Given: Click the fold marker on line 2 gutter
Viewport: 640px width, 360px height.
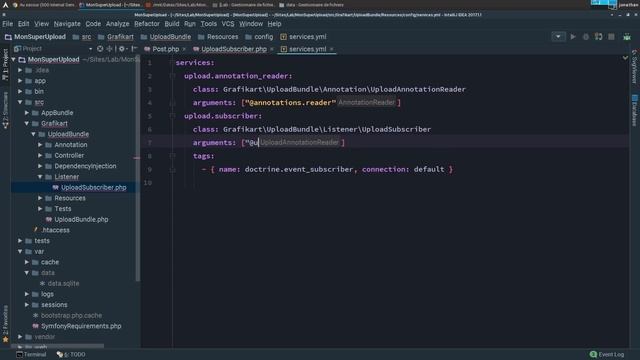Looking at the screenshot, I should (x=172, y=76).
